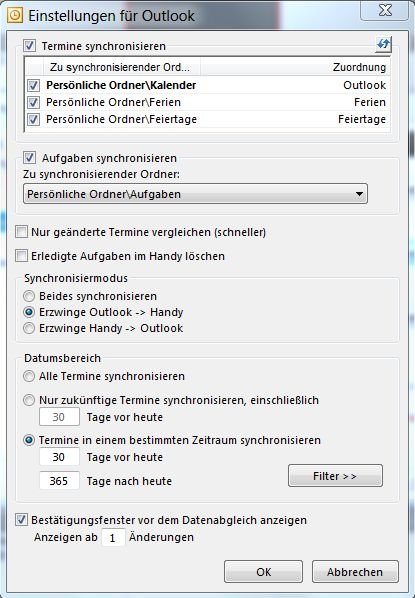Click the Anzeigen ab Änderungen field

[x=113, y=537]
